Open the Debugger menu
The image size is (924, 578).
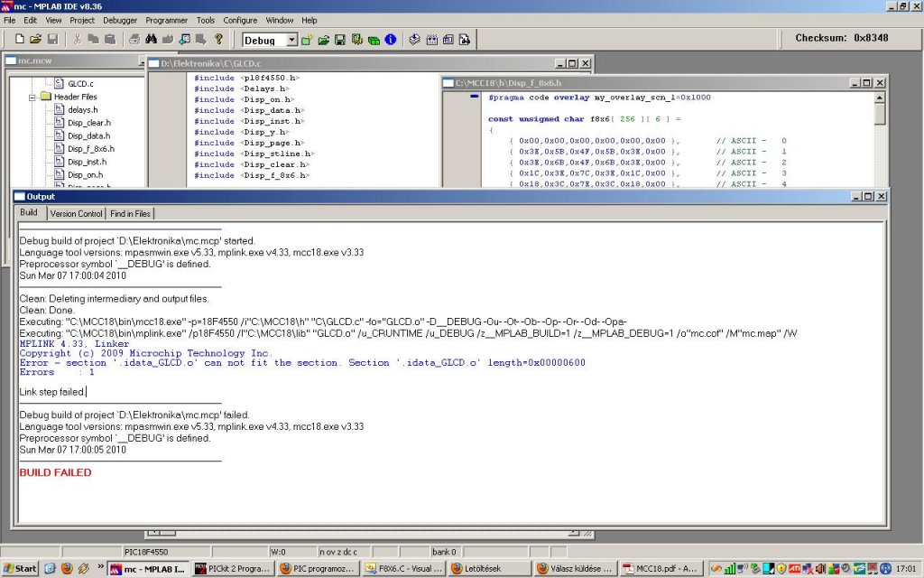click(x=120, y=20)
